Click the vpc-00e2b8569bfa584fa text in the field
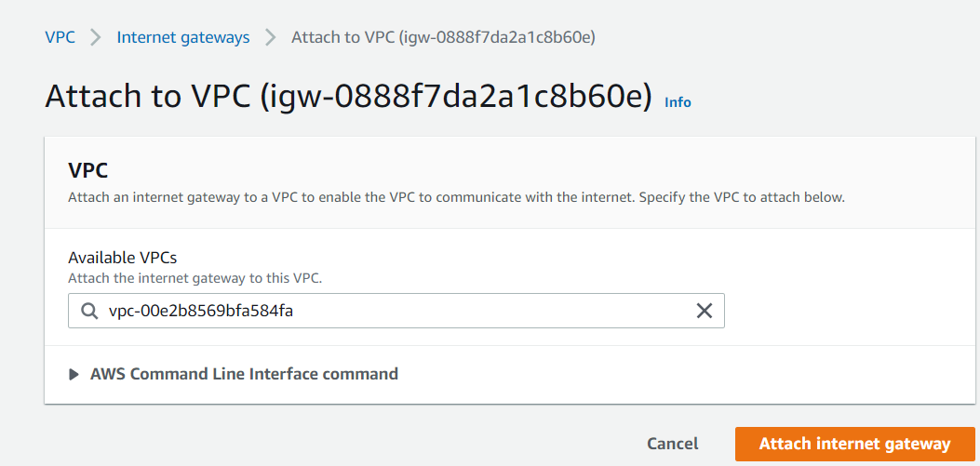 [201, 312]
